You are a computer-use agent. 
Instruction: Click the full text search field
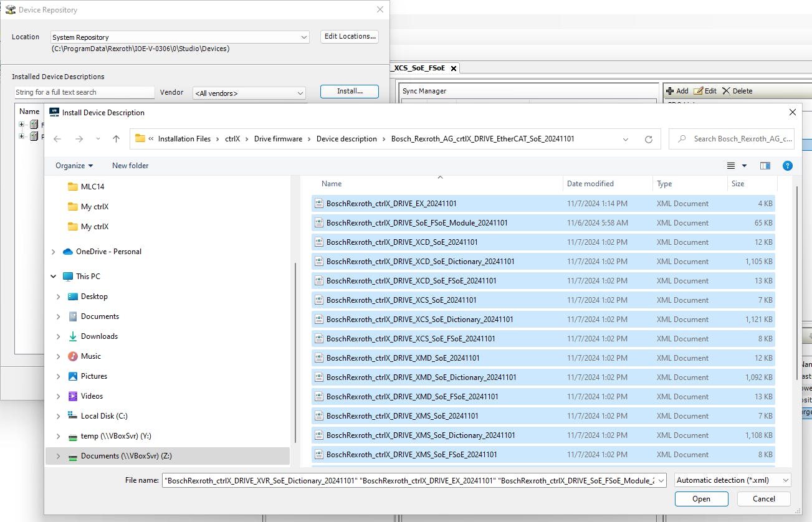click(84, 92)
